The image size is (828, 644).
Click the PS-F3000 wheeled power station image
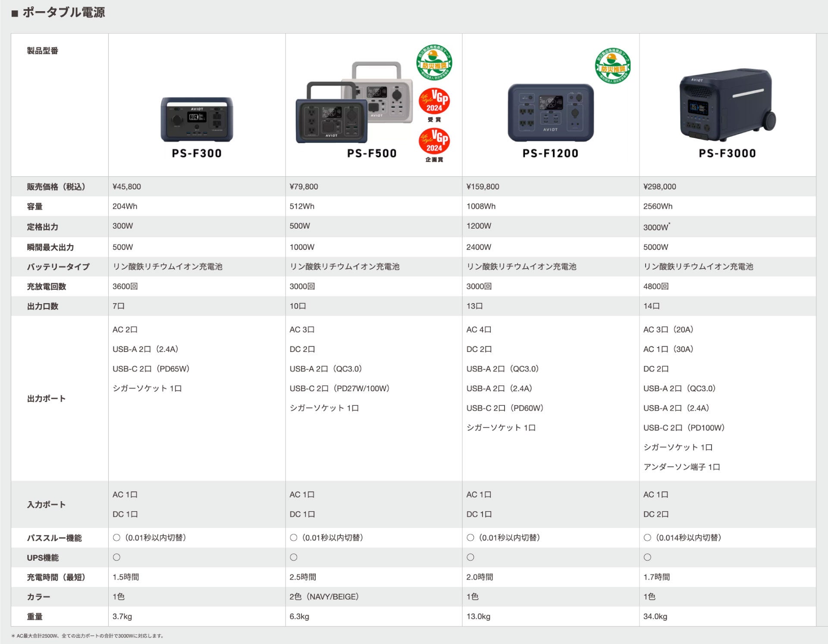point(727,105)
